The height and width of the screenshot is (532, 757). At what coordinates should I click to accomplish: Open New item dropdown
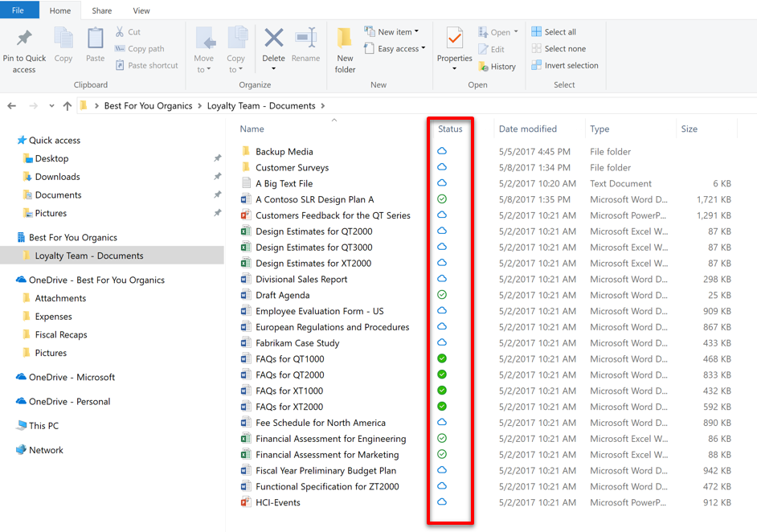[x=416, y=31]
